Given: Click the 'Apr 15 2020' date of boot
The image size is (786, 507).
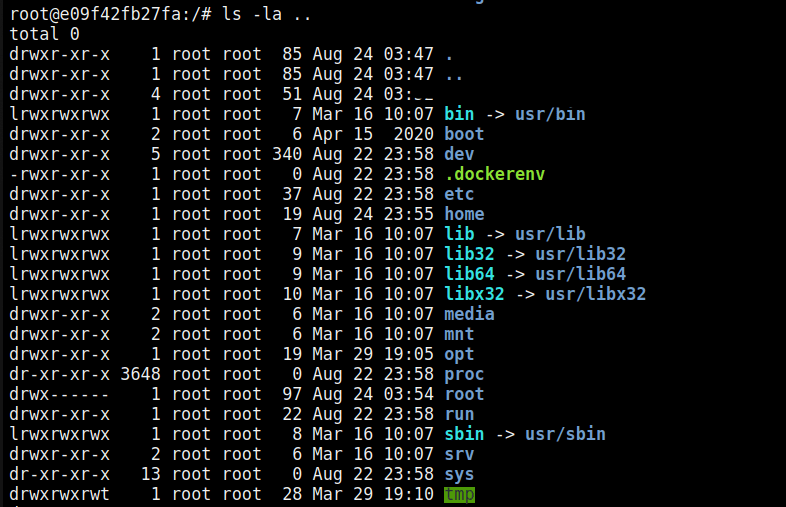Looking at the screenshot, I should 373,134.
